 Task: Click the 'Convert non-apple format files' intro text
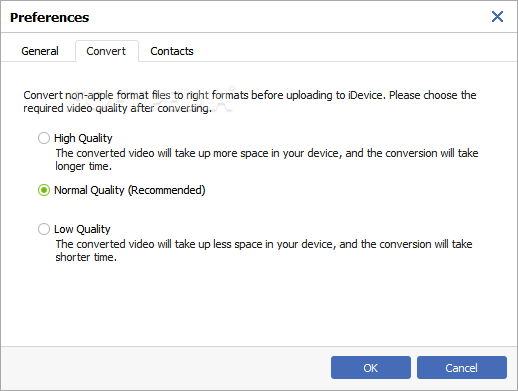pos(250,101)
